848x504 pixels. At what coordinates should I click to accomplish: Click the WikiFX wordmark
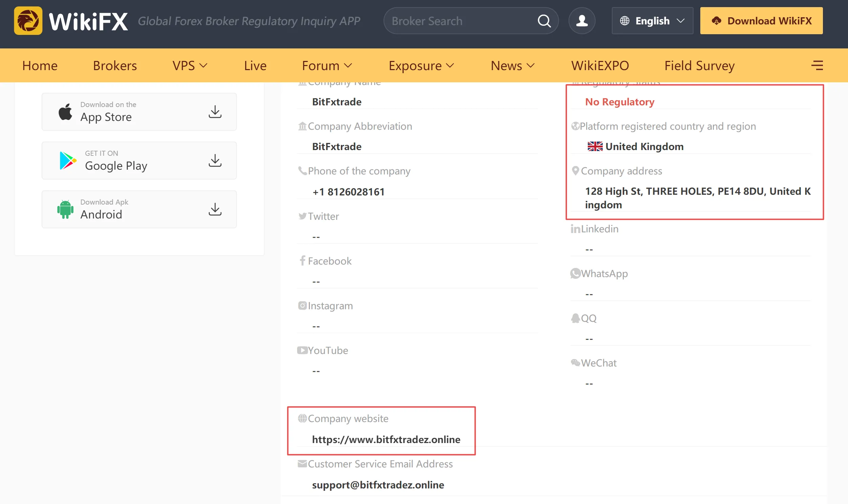[x=88, y=21]
